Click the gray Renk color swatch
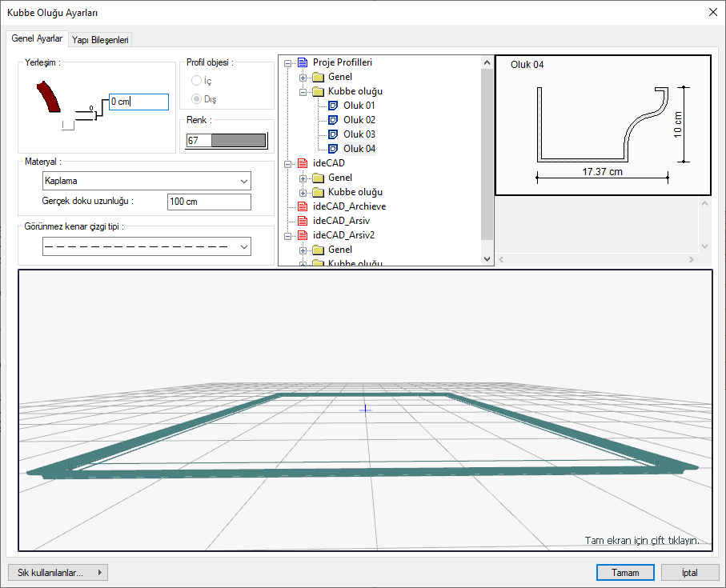This screenshot has width=726, height=588. pyautogui.click(x=238, y=141)
